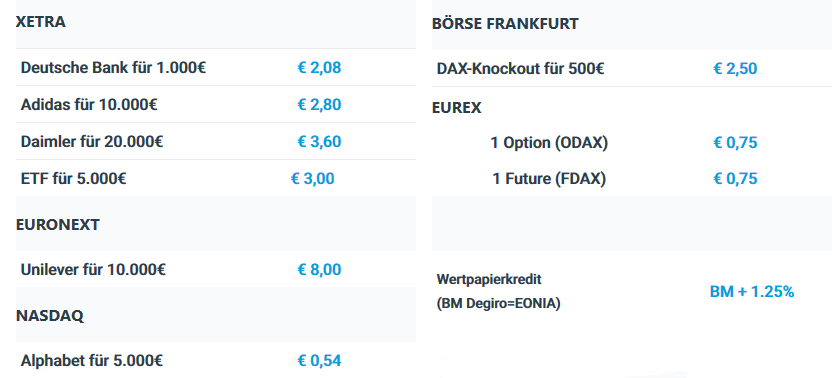The image size is (832, 378).
Task: Click the € 3,00 ETF fee
Action: 313,178
